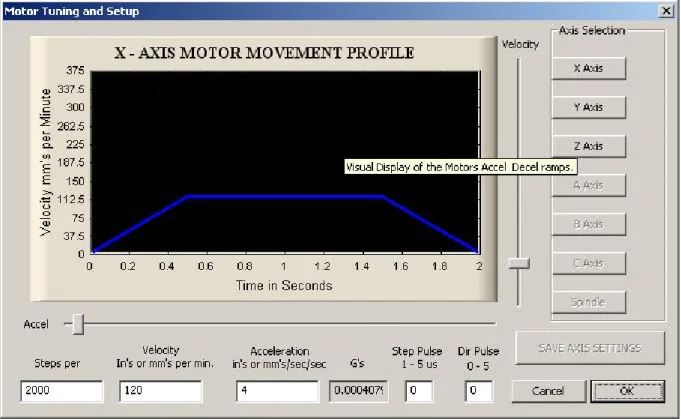Cancel the motor tuning dialog
Image resolution: width=681 pixels, height=419 pixels.
(x=548, y=391)
